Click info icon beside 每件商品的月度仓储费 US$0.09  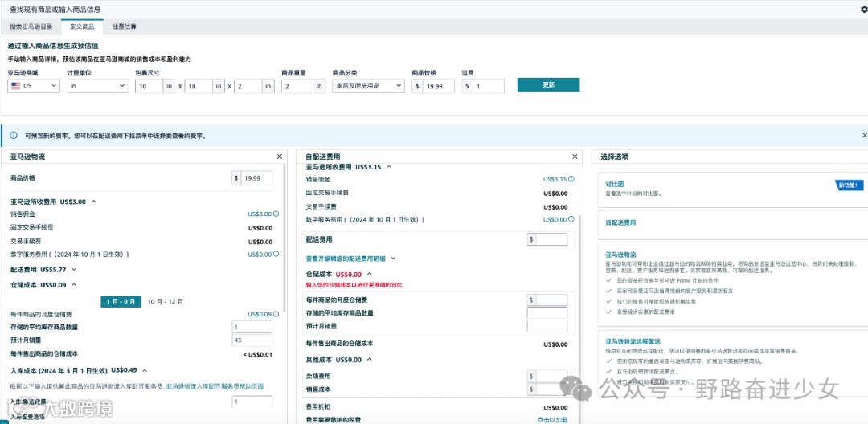pyautogui.click(x=276, y=314)
